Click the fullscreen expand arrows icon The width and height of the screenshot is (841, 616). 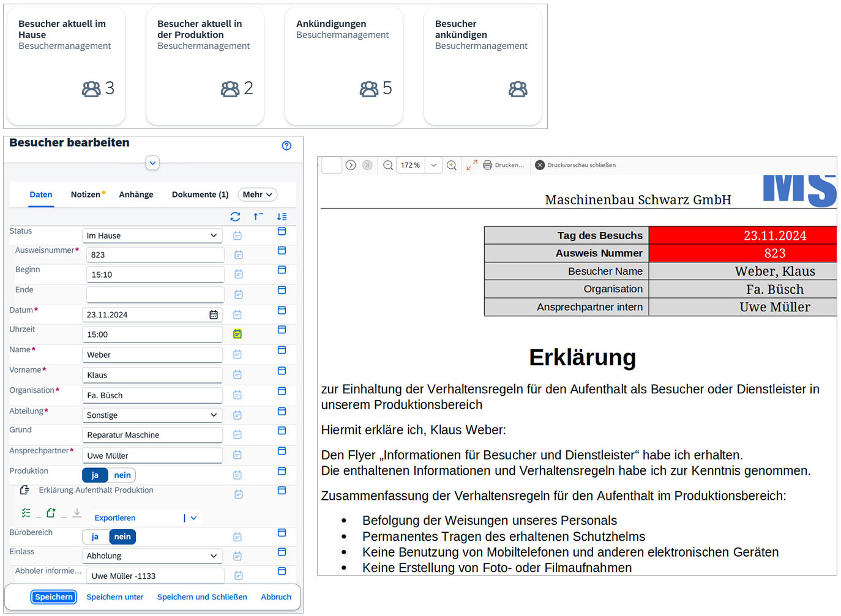(x=472, y=165)
